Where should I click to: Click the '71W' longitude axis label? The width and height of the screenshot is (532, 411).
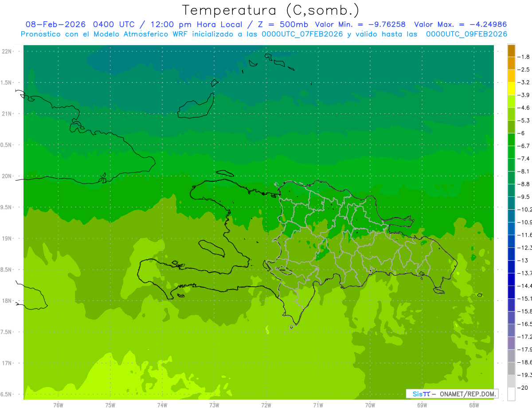(318, 405)
